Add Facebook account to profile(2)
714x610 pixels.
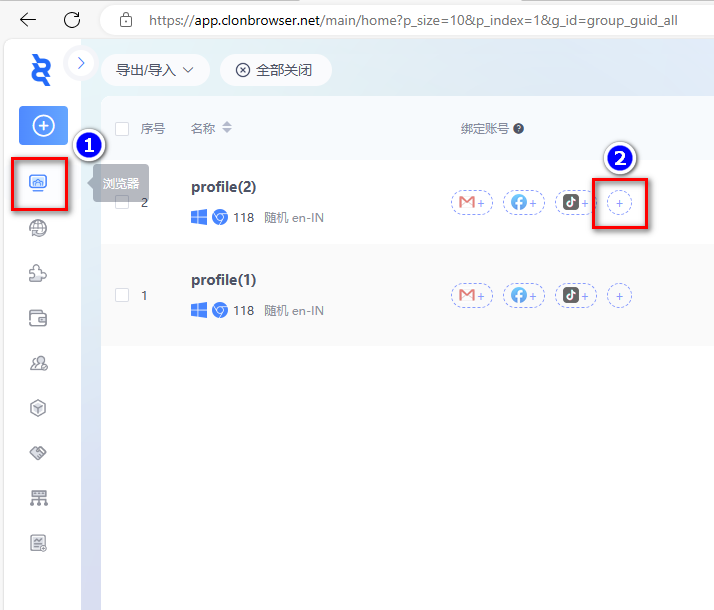click(x=523, y=203)
